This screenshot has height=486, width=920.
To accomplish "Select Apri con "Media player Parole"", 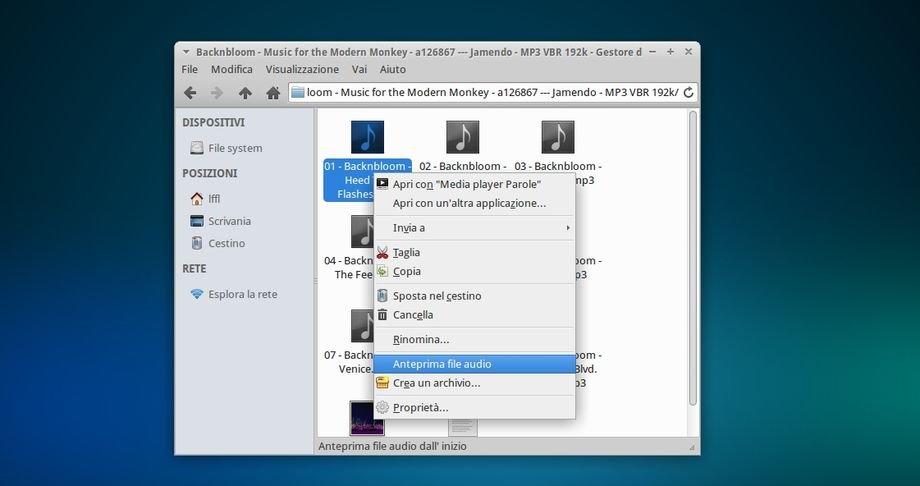I will [x=466, y=184].
